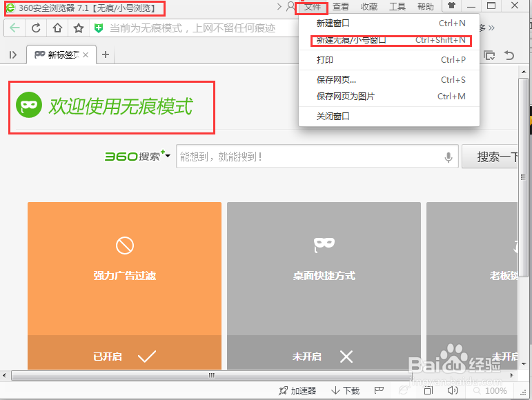532x400 pixels.
Task: Open the 收藏 menu
Action: [369, 7]
